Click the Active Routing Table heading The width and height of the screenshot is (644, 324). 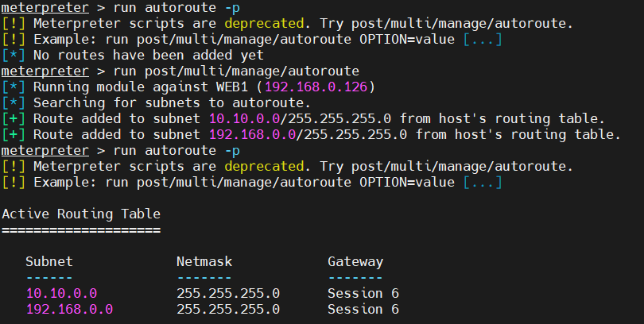[81, 214]
